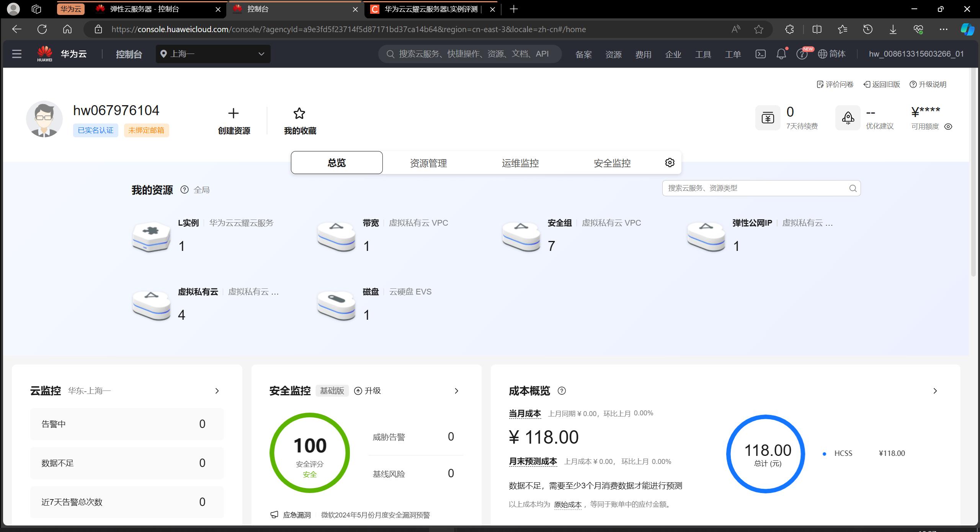Select the 总览 tab
The width and height of the screenshot is (980, 532).
[336, 163]
